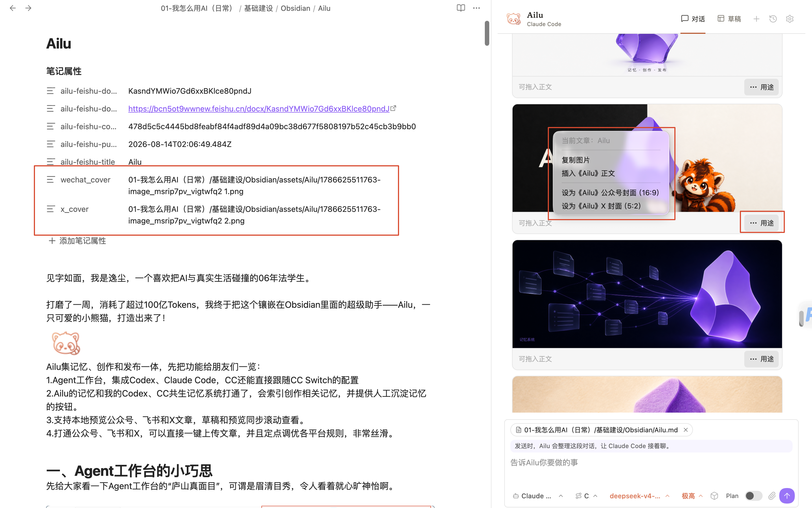
Task: Click the first ailu-feishu-do property icon
Action: [51, 91]
